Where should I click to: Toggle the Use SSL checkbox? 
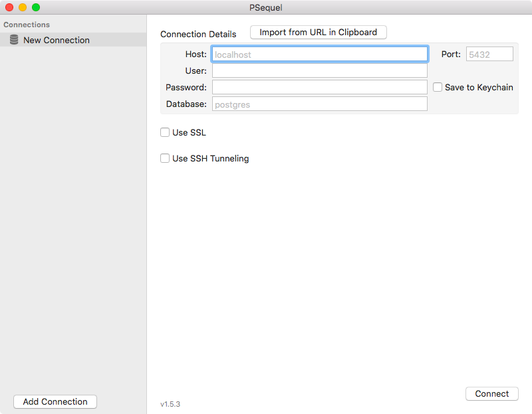(165, 132)
